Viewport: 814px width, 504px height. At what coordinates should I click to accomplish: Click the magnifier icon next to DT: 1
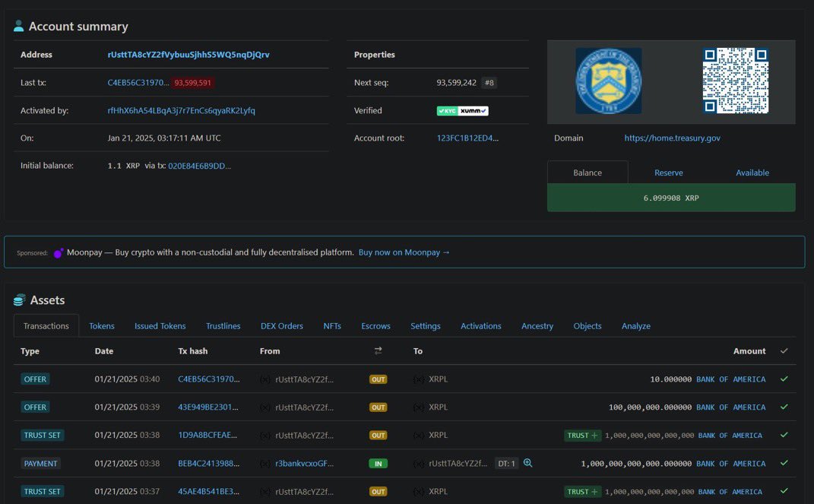click(x=529, y=463)
